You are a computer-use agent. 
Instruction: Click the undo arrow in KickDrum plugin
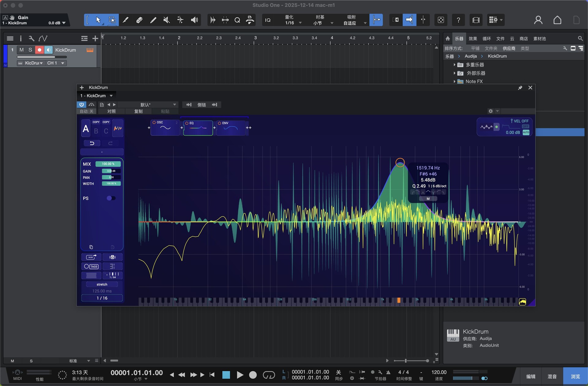pos(92,143)
